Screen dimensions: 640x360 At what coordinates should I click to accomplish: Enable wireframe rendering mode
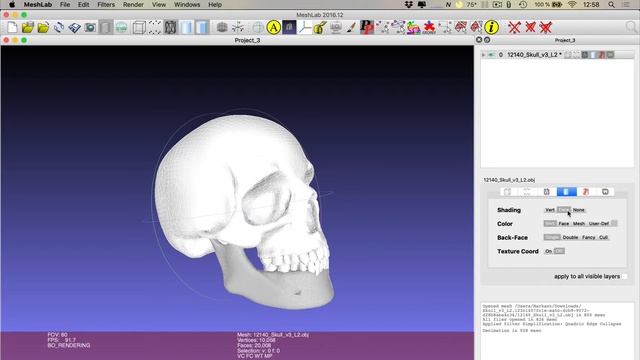point(170,27)
